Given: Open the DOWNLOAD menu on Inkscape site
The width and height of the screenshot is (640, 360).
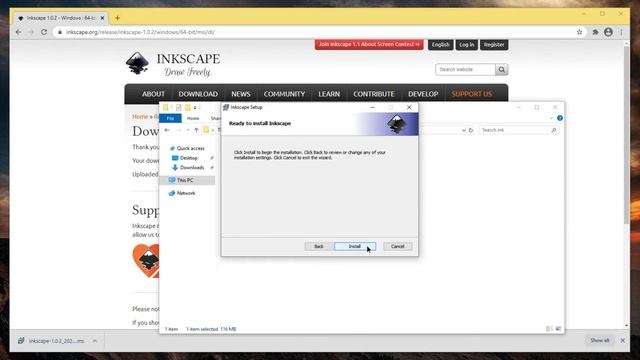Looking at the screenshot, I should tap(198, 94).
